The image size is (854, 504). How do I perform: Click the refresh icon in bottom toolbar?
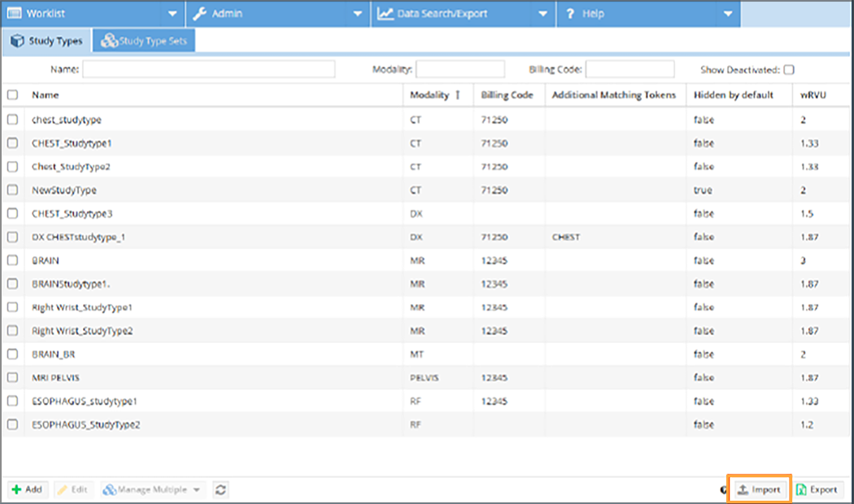220,489
